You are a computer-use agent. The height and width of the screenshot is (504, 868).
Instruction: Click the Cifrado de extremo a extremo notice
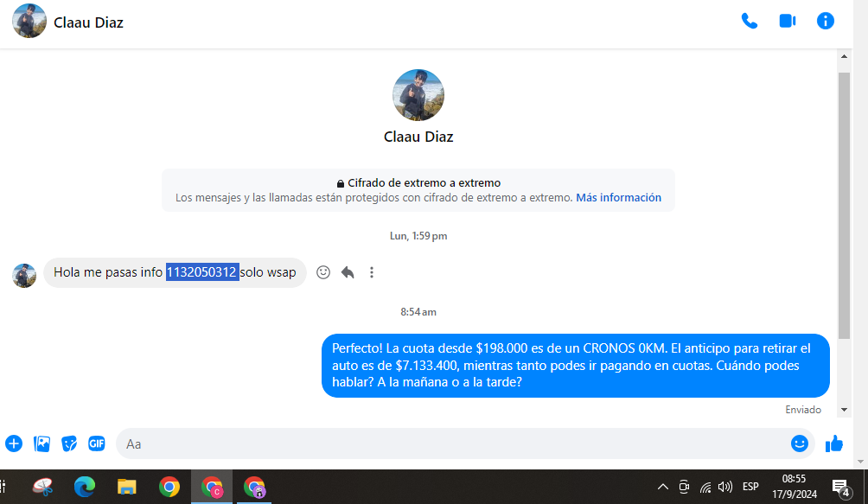[x=418, y=190]
